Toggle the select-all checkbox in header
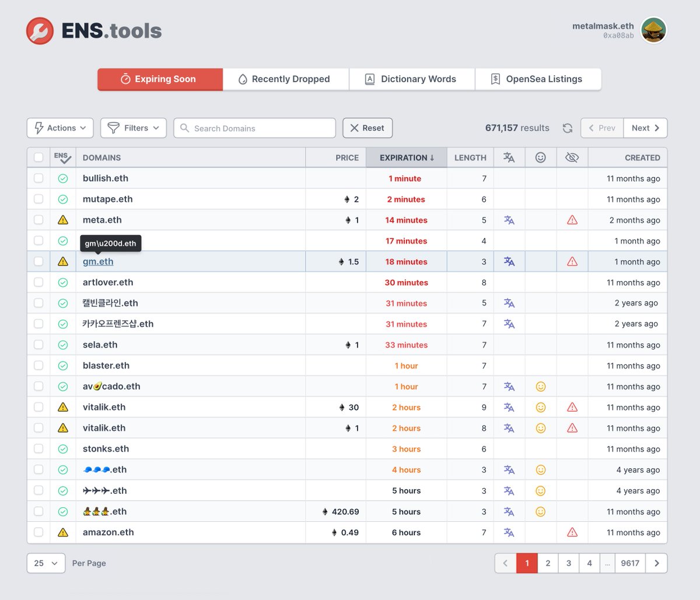 38,157
